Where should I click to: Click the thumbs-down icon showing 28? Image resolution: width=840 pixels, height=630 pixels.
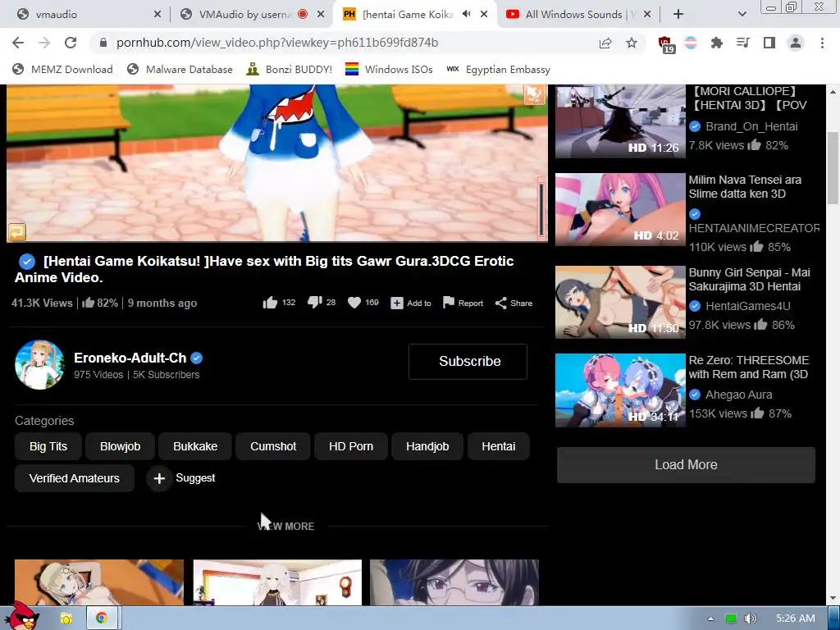[314, 304]
